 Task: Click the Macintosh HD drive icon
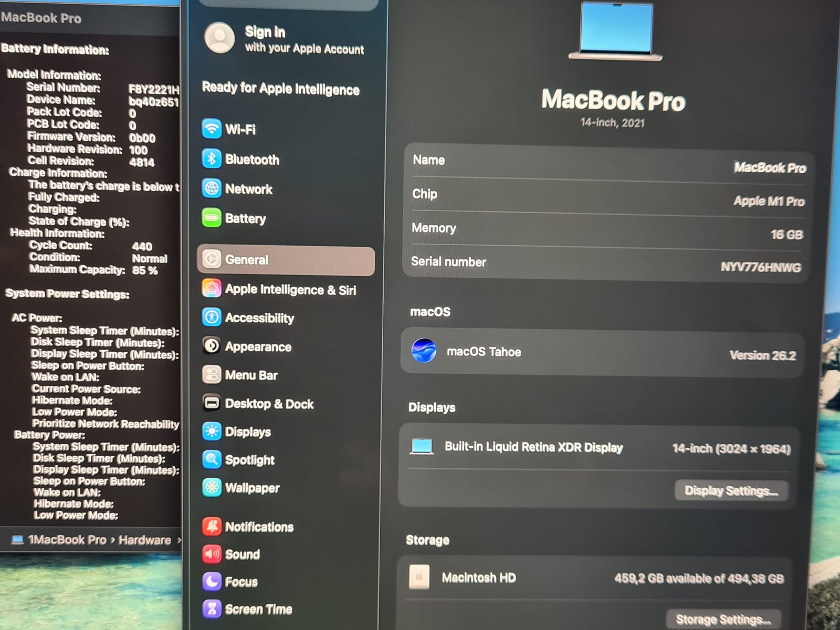click(419, 577)
